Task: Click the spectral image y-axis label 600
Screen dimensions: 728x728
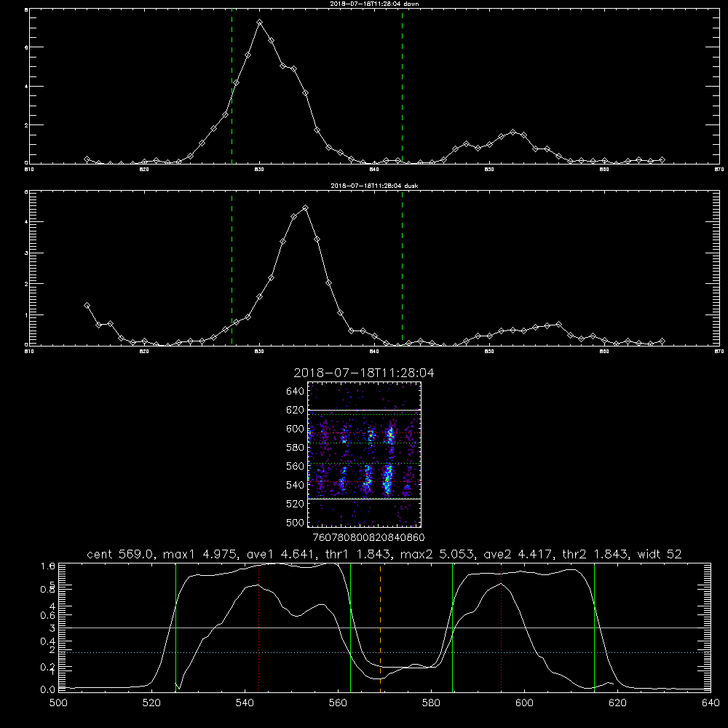Action: pos(296,429)
